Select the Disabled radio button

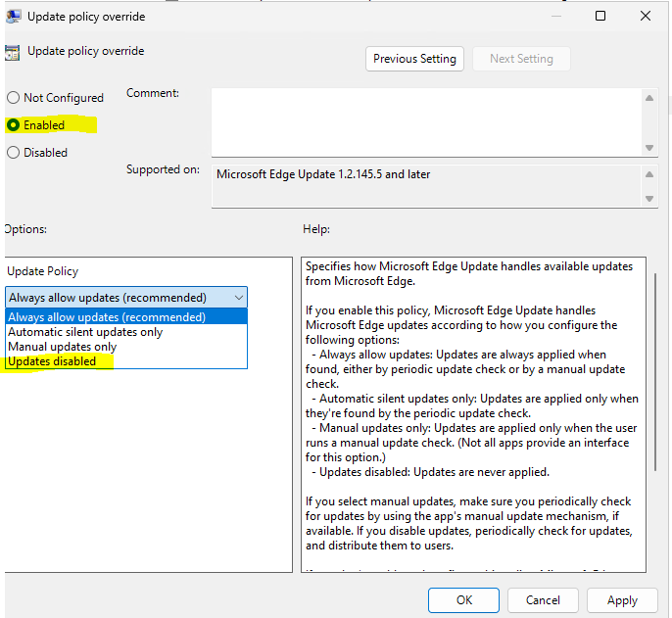(14, 153)
